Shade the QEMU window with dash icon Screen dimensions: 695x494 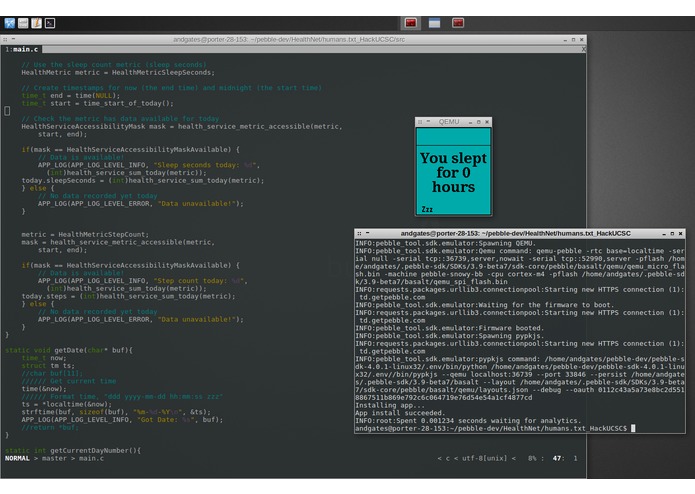click(x=428, y=121)
